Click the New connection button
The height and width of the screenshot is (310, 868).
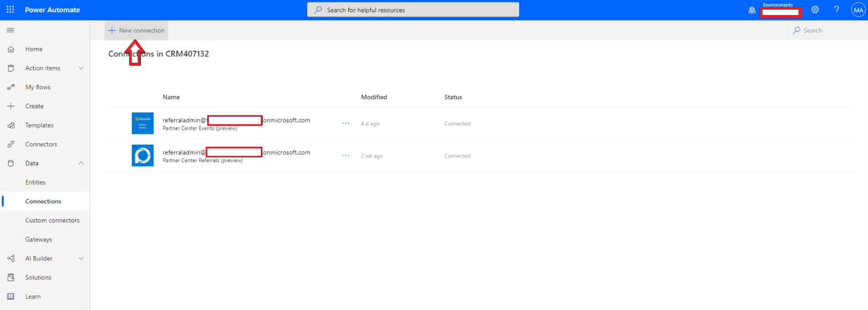pyautogui.click(x=137, y=31)
